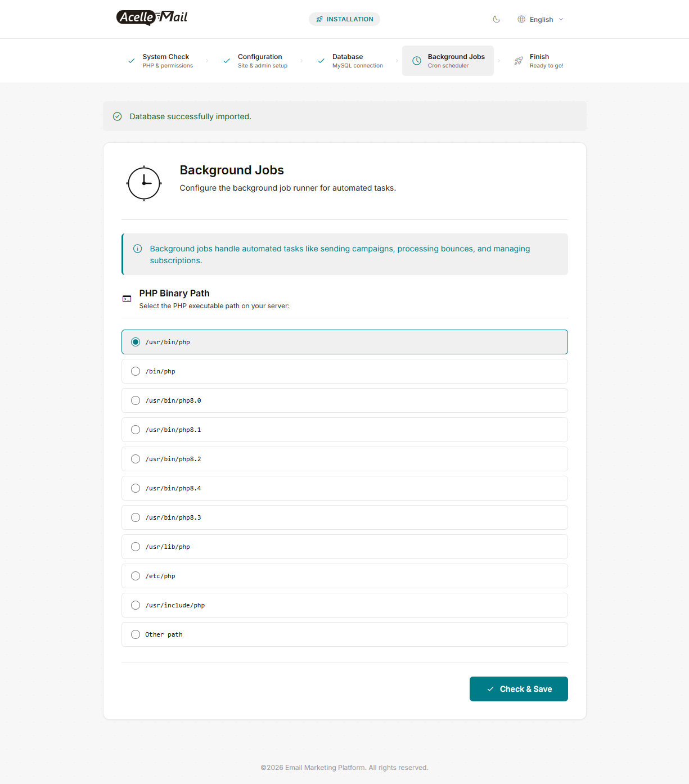Click the large clock icon beside Background Jobs
689x784 pixels.
point(144,183)
